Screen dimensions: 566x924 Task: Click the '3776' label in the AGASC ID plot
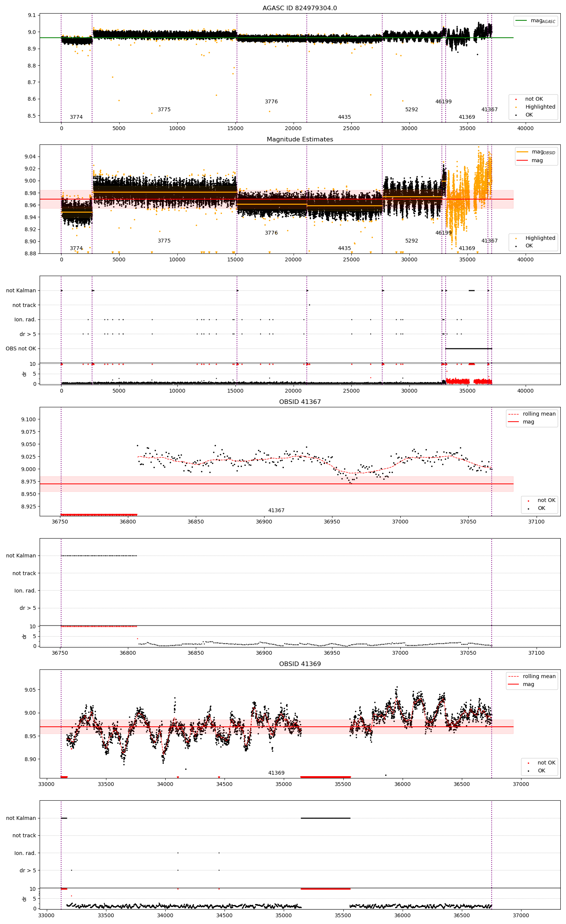click(271, 101)
